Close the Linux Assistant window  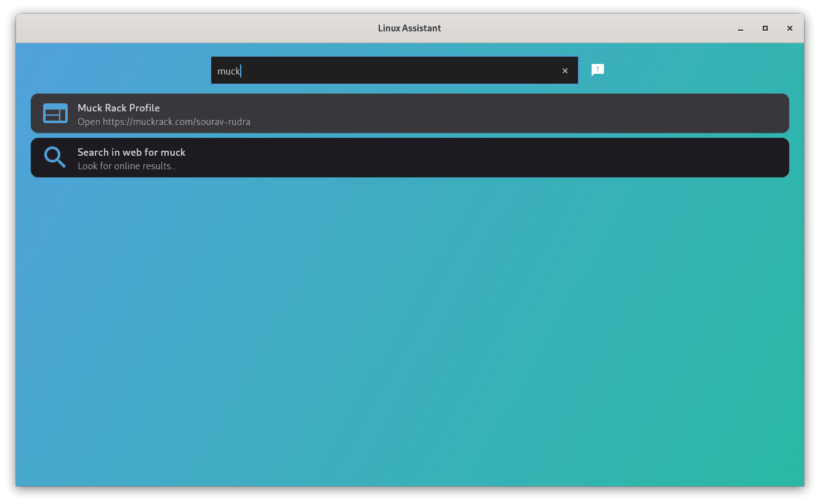[x=790, y=28]
